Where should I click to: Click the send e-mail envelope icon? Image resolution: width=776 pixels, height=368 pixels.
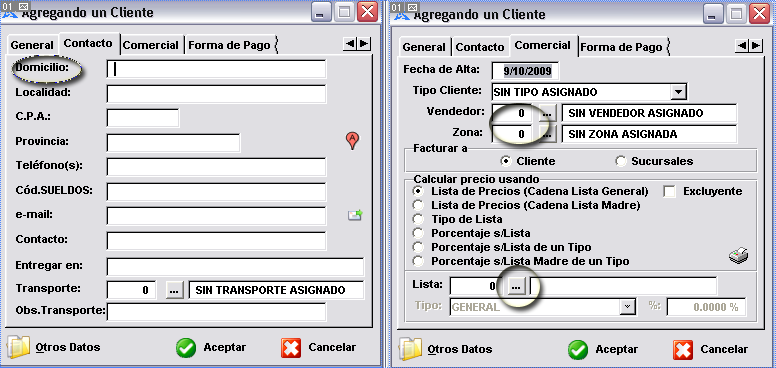click(355, 215)
